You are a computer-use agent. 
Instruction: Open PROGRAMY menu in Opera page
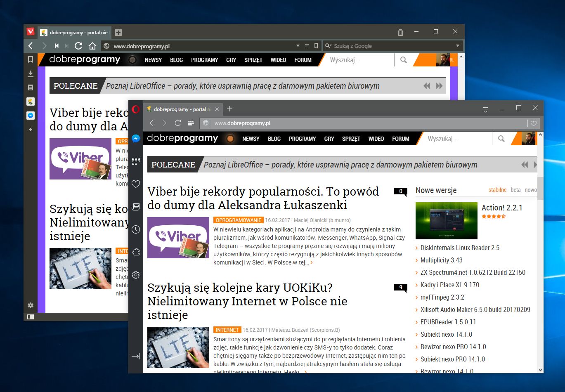click(x=303, y=139)
